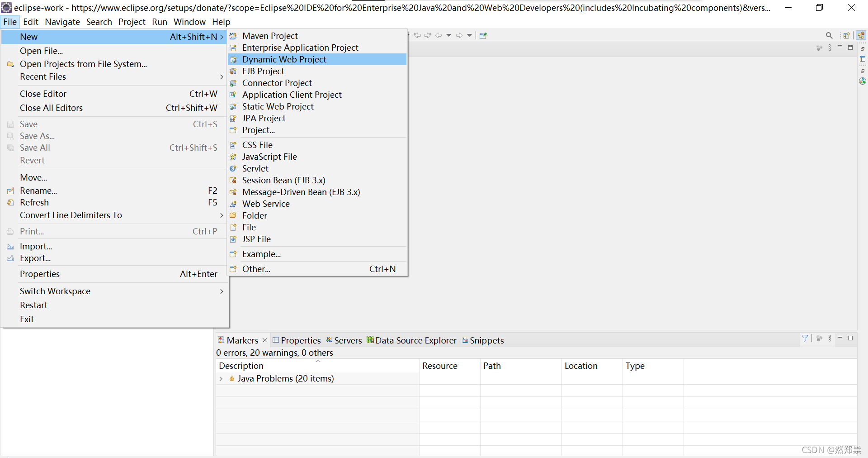The width and height of the screenshot is (868, 458).
Task: Click the Forward navigation arrow
Action: click(x=459, y=35)
